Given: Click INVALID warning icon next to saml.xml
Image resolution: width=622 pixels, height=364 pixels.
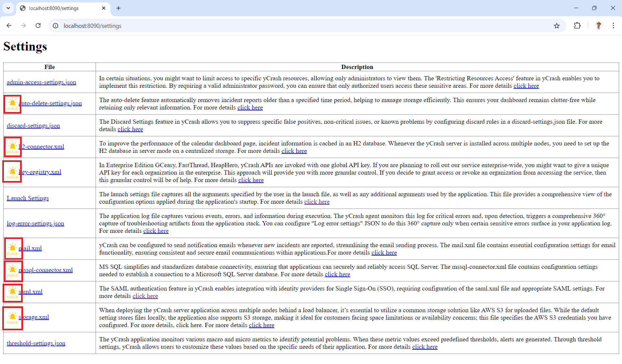Looking at the screenshot, I should coord(13,292).
